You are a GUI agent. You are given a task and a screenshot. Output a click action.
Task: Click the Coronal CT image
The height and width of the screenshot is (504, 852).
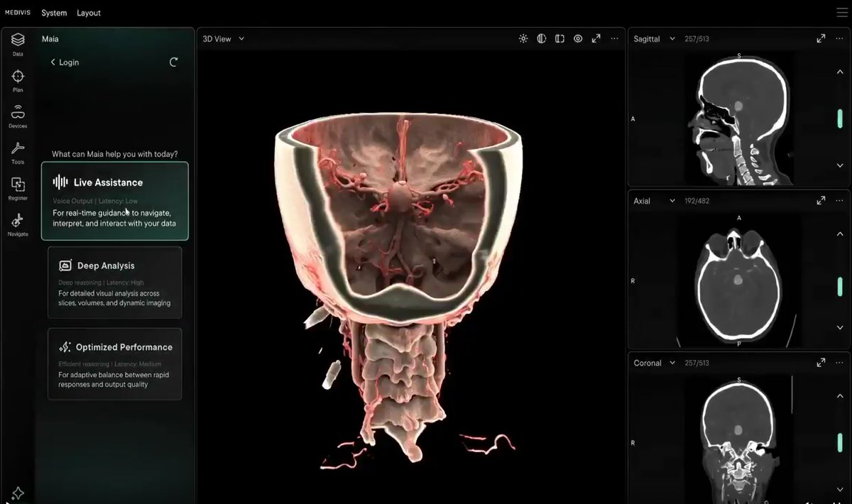738,440
